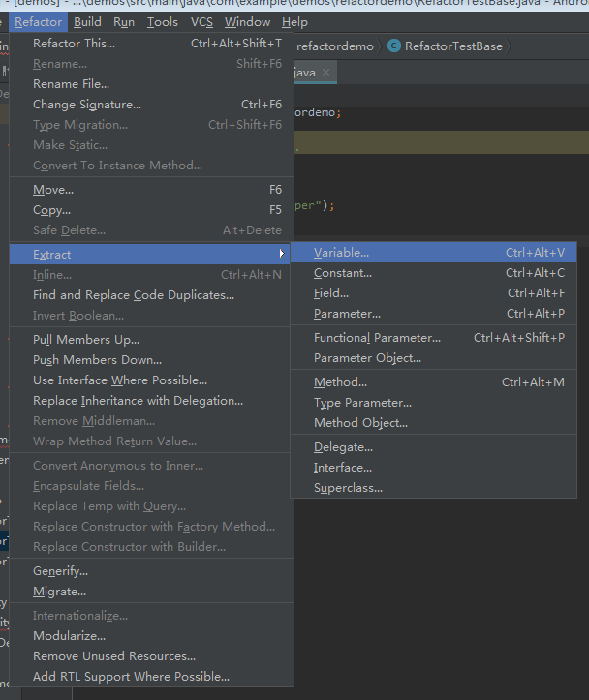
Task: Select Functional Parameter in Extract submenu
Action: pyautogui.click(x=377, y=338)
